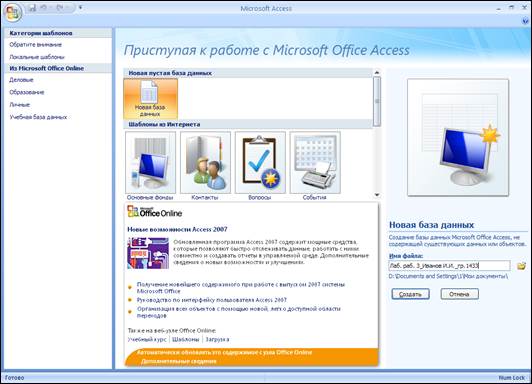The height and width of the screenshot is (384, 532).
Task: Select Учебная база данных category
Action: click(x=38, y=117)
